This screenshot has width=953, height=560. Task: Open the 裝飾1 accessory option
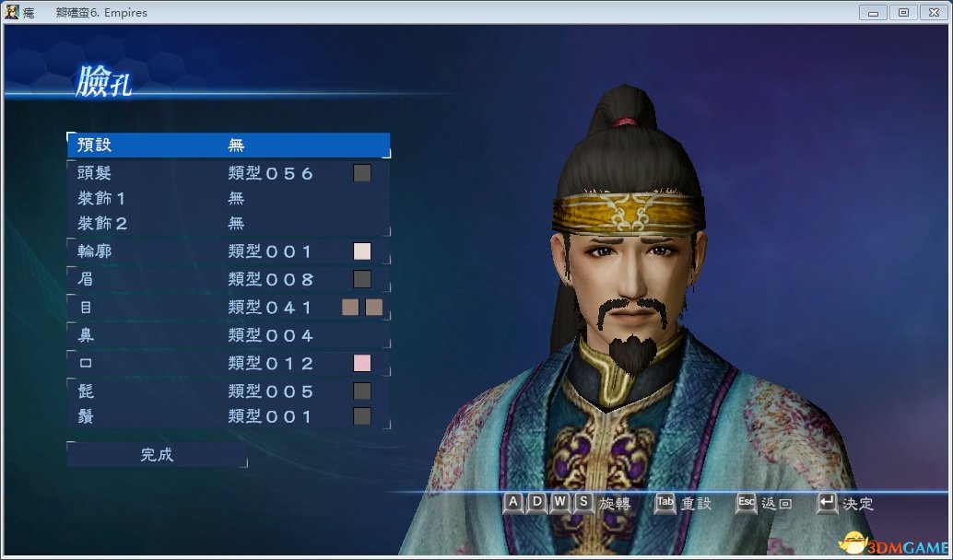[229, 198]
